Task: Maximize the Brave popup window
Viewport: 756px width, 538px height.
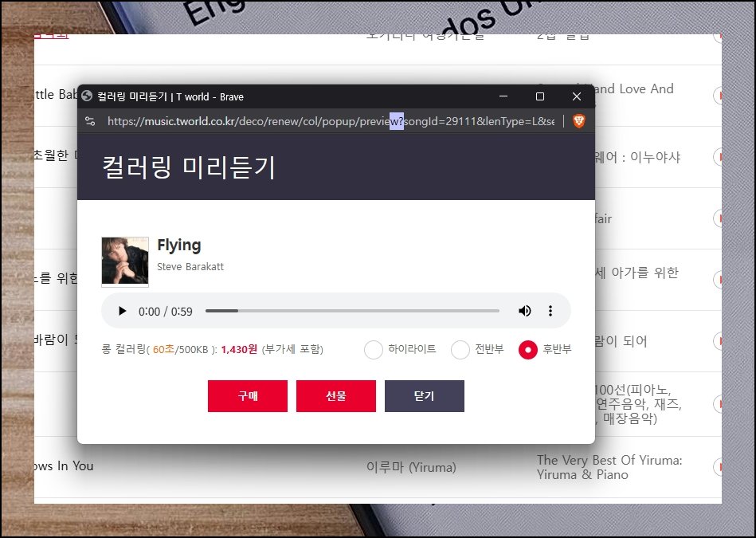Action: (540, 96)
